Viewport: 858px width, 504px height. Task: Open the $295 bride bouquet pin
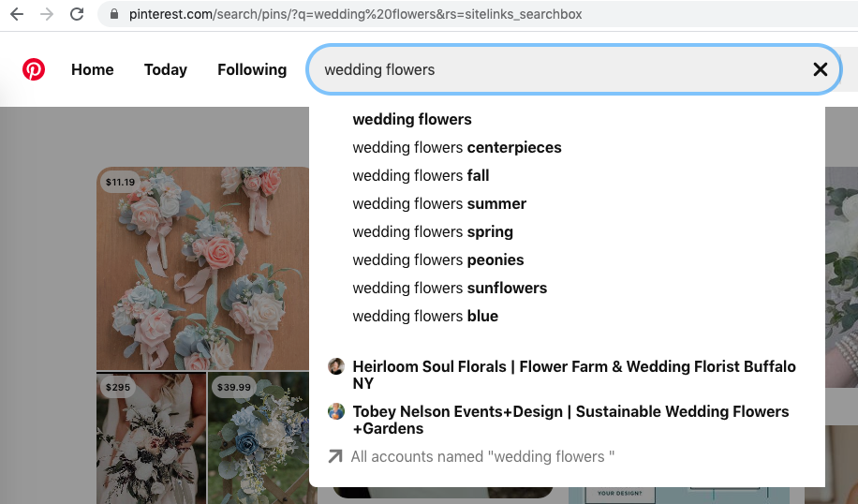152,437
